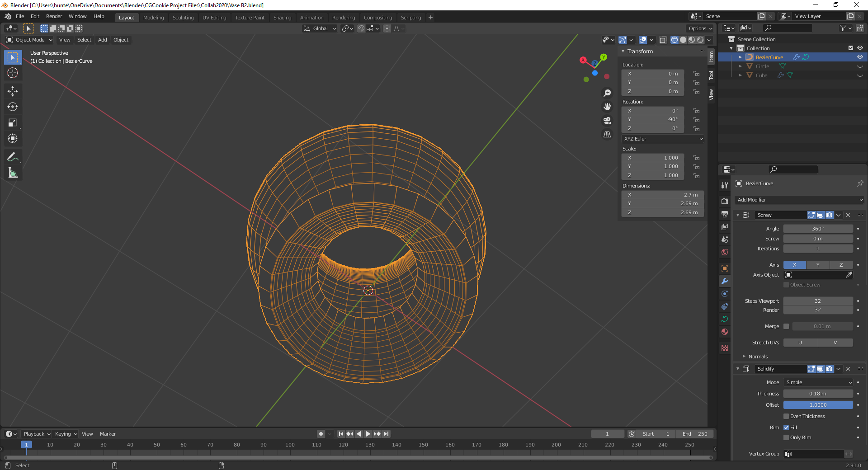Hide BezierCurve using its eye icon
This screenshot has width=868, height=470.
coord(860,57)
